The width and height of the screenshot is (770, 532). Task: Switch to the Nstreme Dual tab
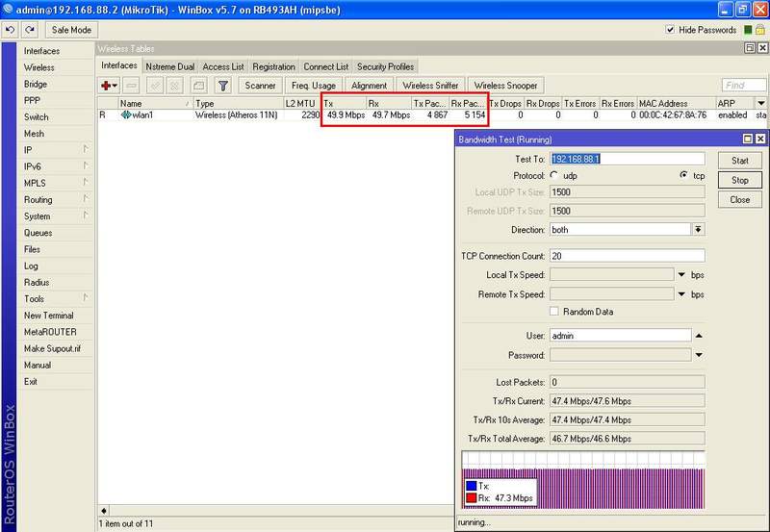(170, 66)
